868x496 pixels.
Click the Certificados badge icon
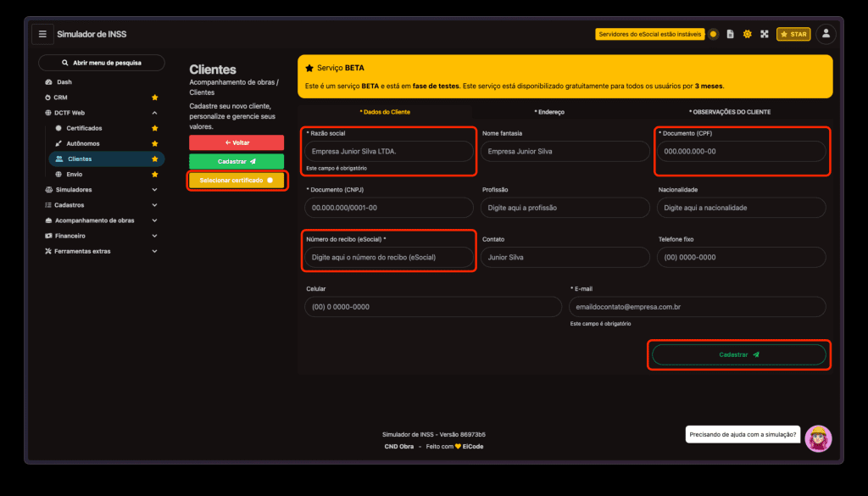coord(58,128)
